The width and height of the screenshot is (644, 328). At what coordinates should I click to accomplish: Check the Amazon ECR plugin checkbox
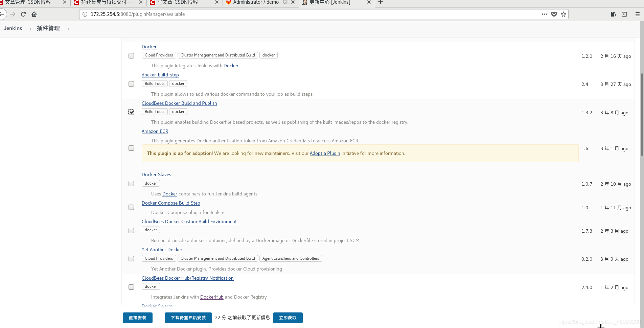coord(131,148)
